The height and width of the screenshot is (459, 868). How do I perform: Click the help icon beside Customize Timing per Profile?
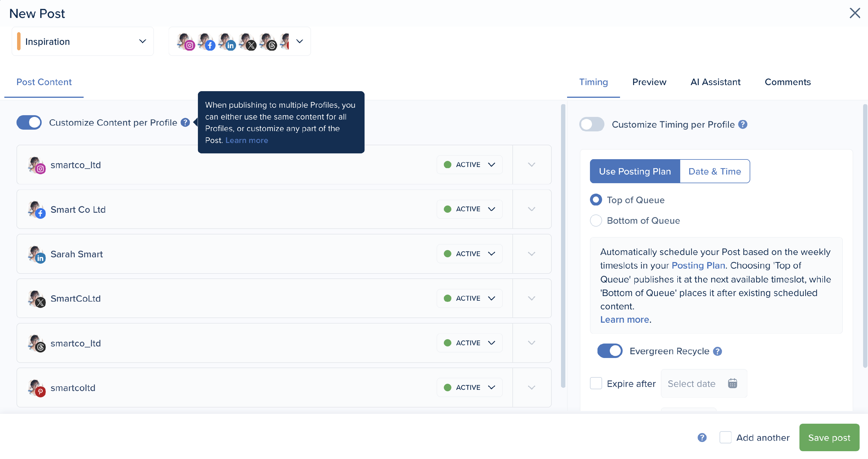coord(743,124)
